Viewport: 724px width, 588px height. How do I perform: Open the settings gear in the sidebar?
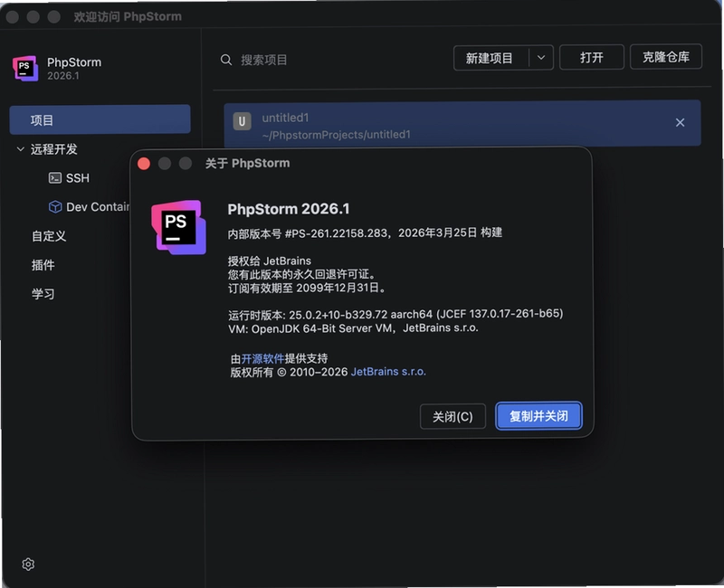click(28, 564)
